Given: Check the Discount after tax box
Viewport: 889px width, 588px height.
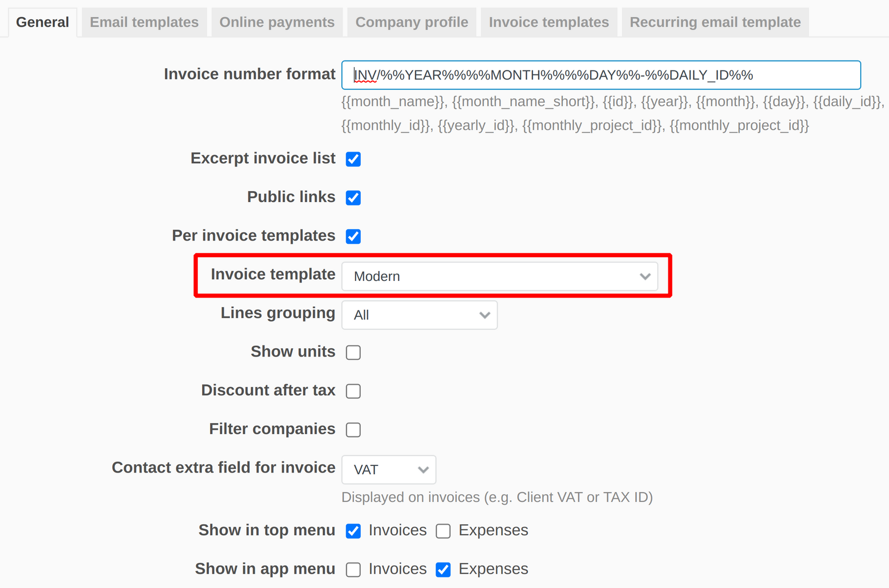Looking at the screenshot, I should (353, 391).
